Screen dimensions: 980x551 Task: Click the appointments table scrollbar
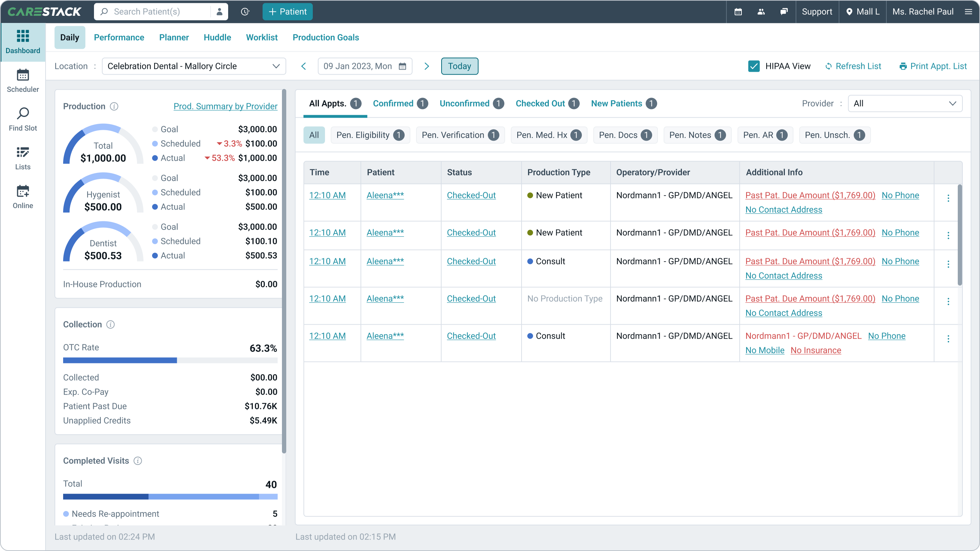coord(960,235)
